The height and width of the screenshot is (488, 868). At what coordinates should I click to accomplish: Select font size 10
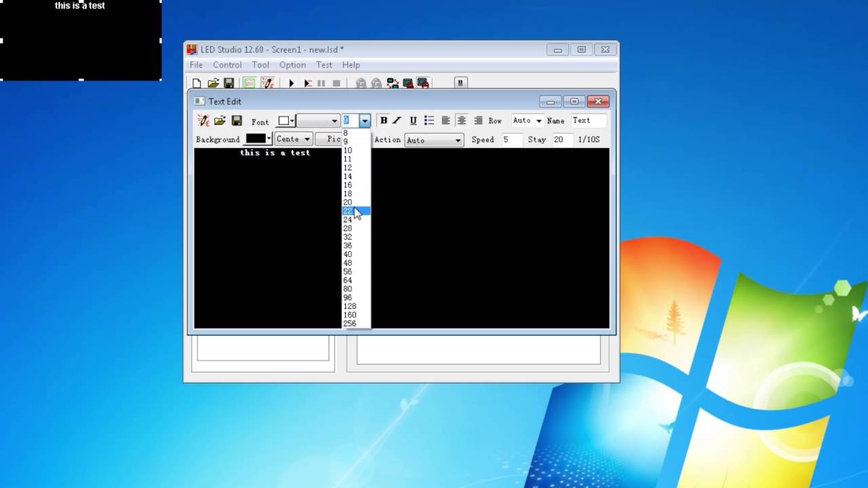pos(356,150)
